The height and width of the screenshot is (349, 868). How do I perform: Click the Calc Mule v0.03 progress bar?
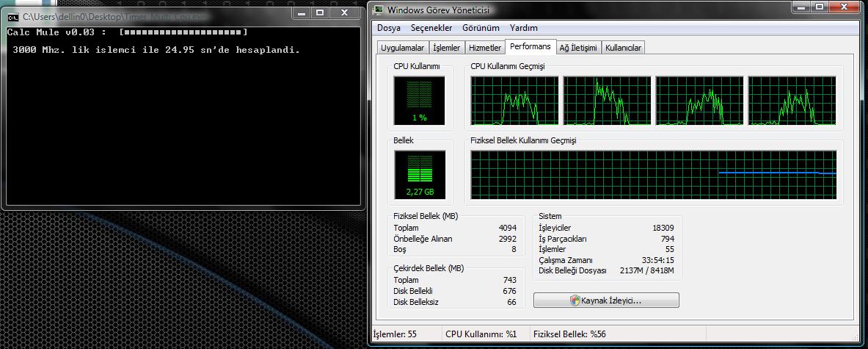[x=183, y=32]
